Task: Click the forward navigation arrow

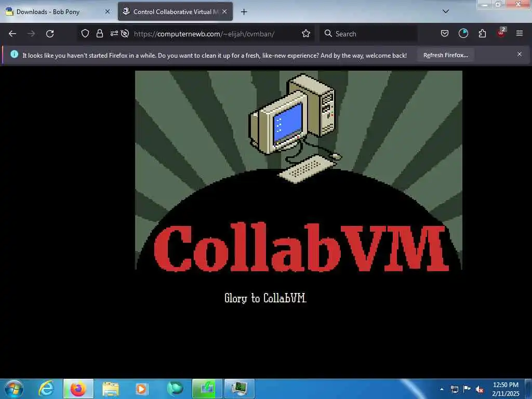Action: pyautogui.click(x=31, y=34)
